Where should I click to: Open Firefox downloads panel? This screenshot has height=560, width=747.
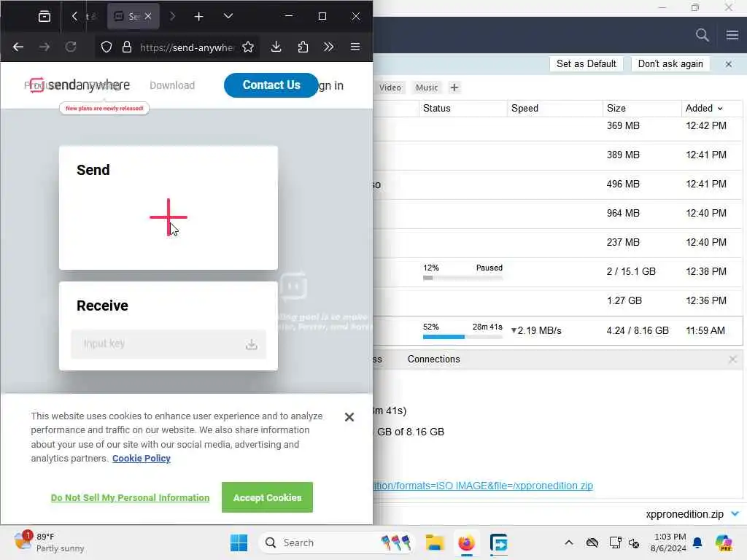click(276, 47)
